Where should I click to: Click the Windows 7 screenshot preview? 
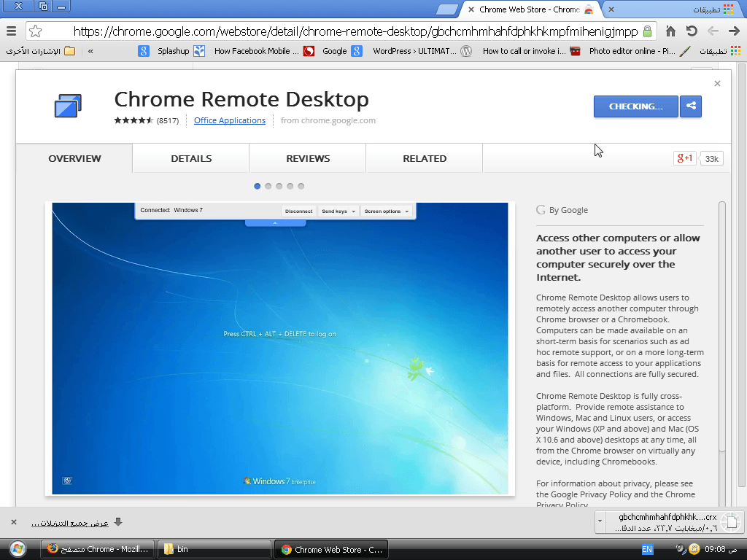280,349
